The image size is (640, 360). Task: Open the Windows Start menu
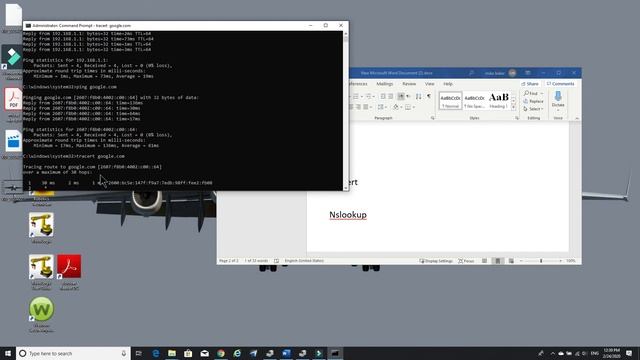click(8, 353)
